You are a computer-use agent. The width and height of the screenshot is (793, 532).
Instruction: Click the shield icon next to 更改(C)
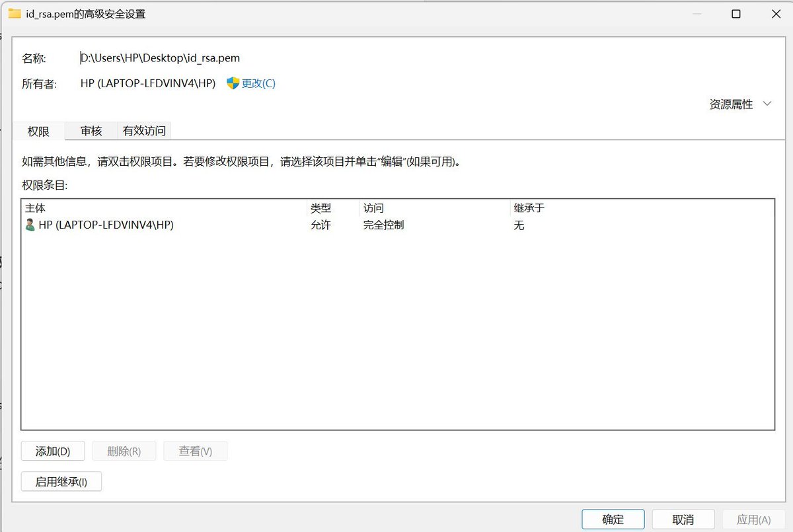pyautogui.click(x=233, y=83)
